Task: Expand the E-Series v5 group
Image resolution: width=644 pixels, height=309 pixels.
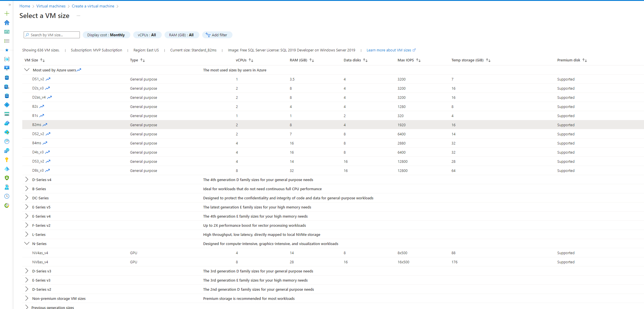Action: 27,207
